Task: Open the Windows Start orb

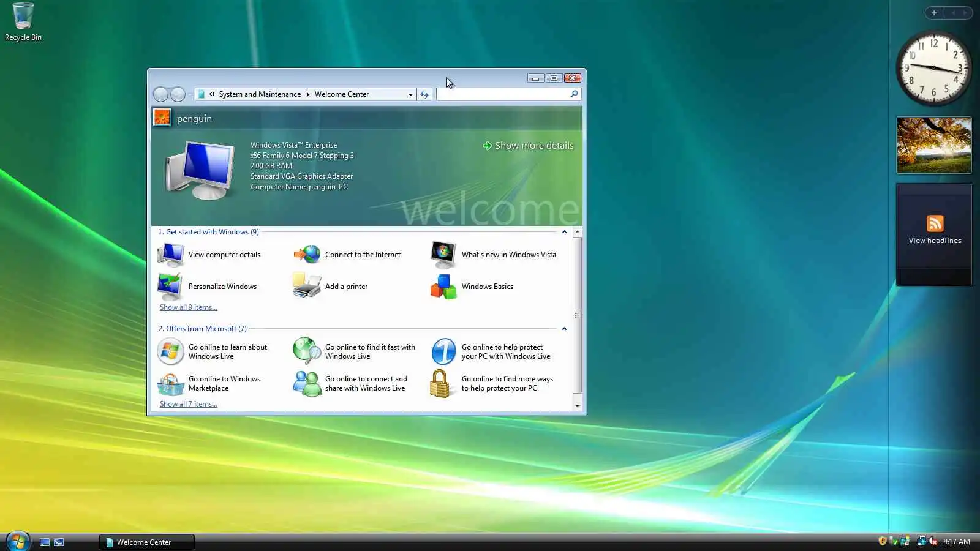Action: [18, 542]
